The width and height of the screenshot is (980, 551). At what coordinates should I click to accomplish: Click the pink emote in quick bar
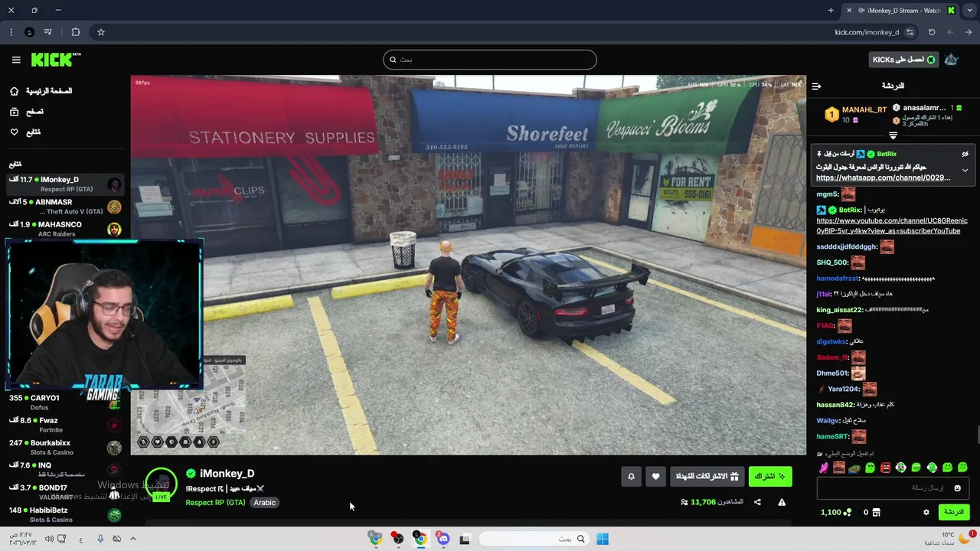pos(824,468)
